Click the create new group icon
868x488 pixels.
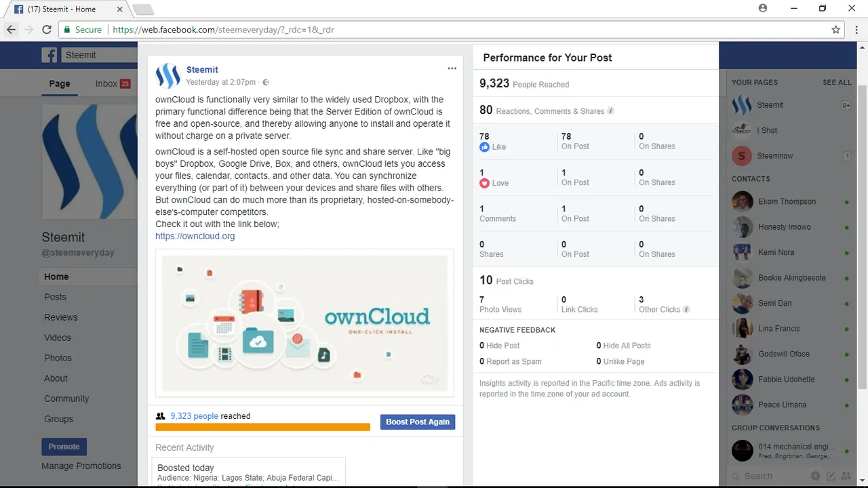pos(846,476)
